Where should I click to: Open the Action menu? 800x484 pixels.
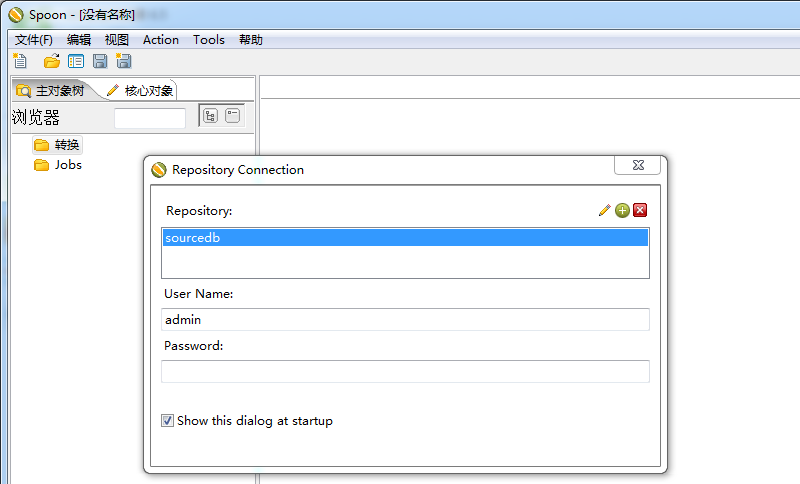[x=161, y=40]
